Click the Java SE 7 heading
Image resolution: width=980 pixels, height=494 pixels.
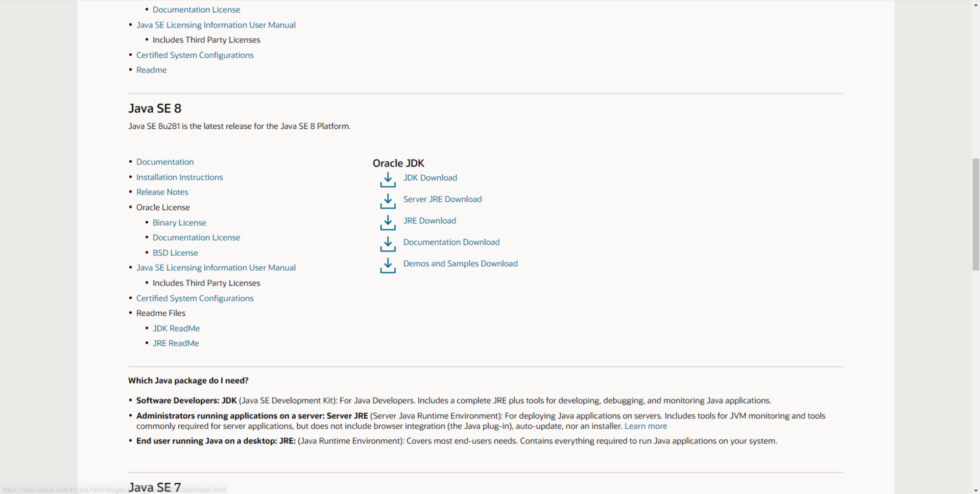click(x=155, y=487)
